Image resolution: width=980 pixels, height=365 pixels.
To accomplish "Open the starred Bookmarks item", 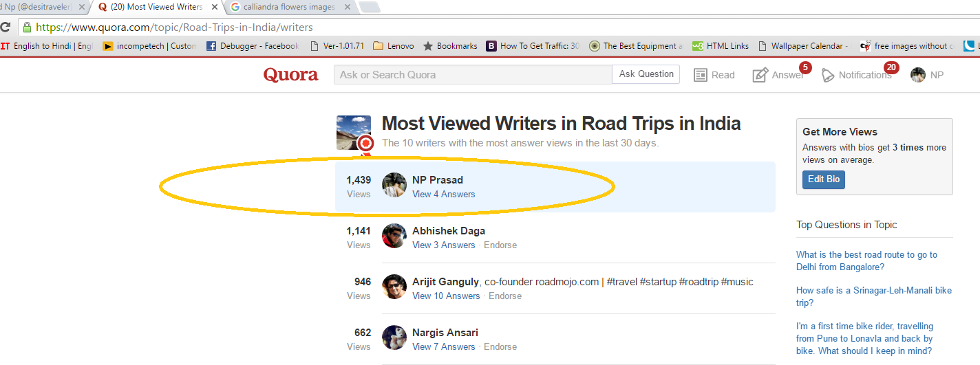I will pyautogui.click(x=450, y=46).
